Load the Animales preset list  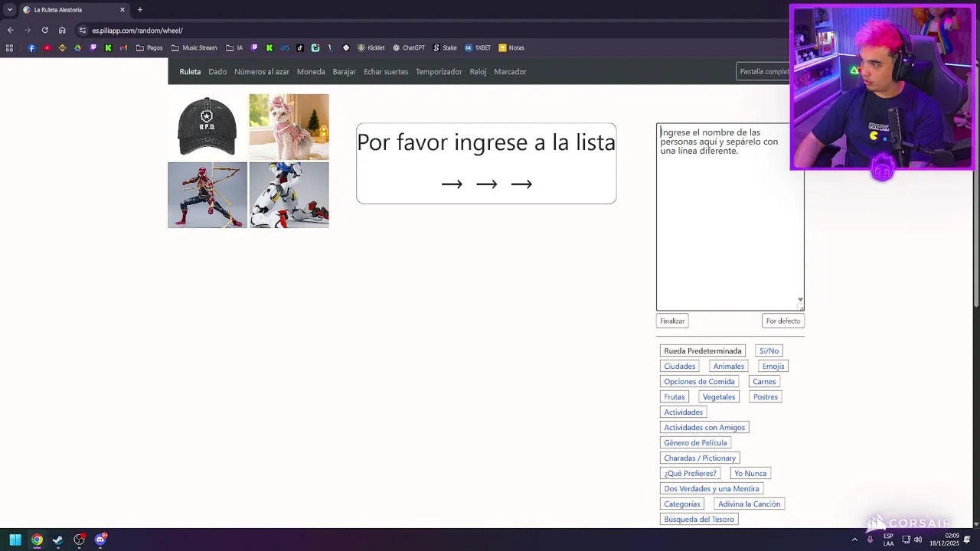click(x=729, y=366)
